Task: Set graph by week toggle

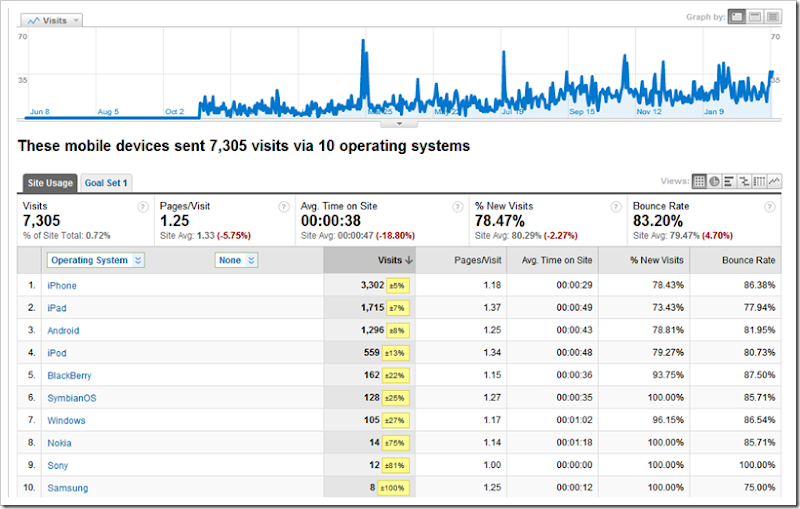Action: [x=755, y=17]
